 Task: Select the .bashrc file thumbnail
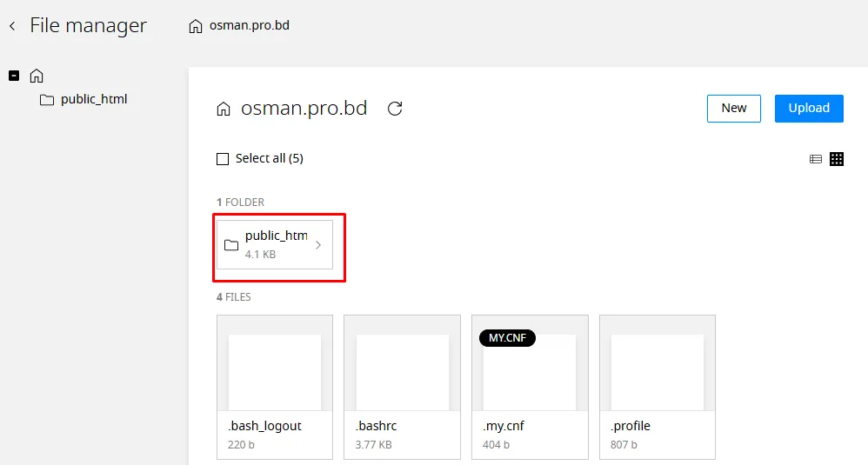[402, 374]
